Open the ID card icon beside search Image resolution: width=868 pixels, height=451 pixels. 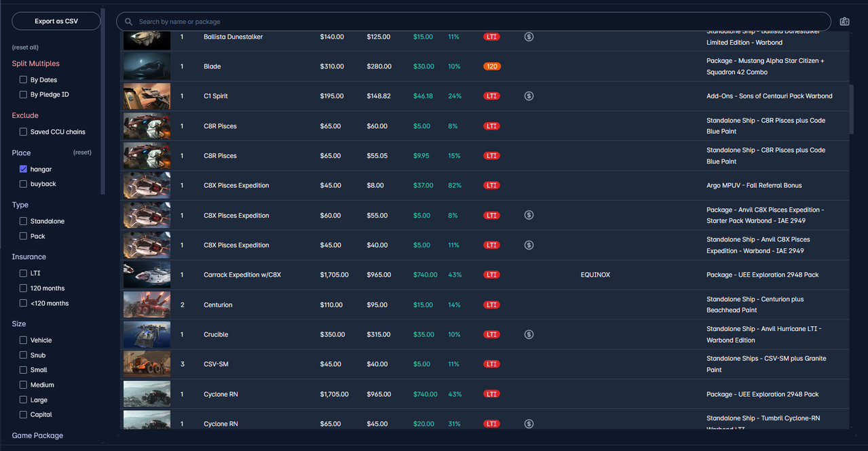[x=844, y=22]
